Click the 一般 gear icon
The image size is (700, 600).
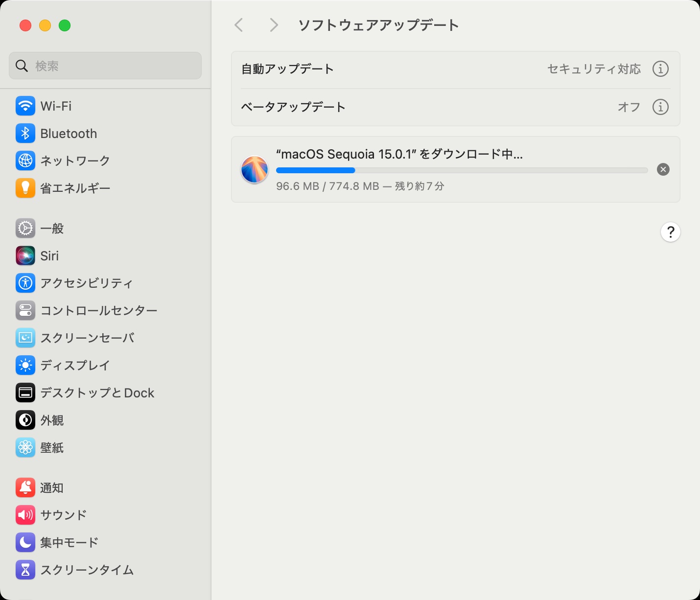pos(25,228)
